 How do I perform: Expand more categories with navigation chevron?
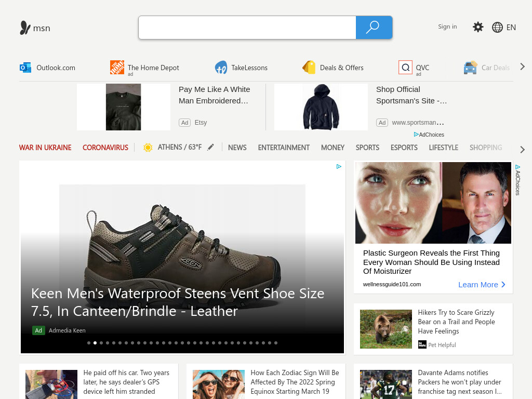(522, 149)
